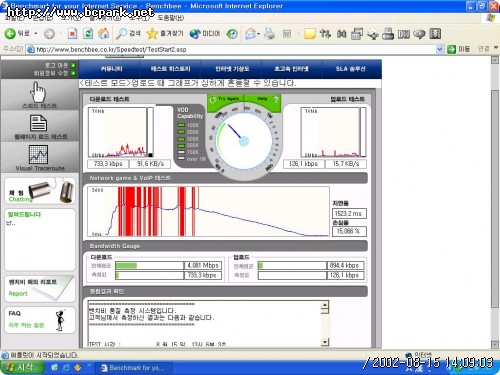
Task: Click the 894.4 kbps upload average value
Action: (345, 266)
